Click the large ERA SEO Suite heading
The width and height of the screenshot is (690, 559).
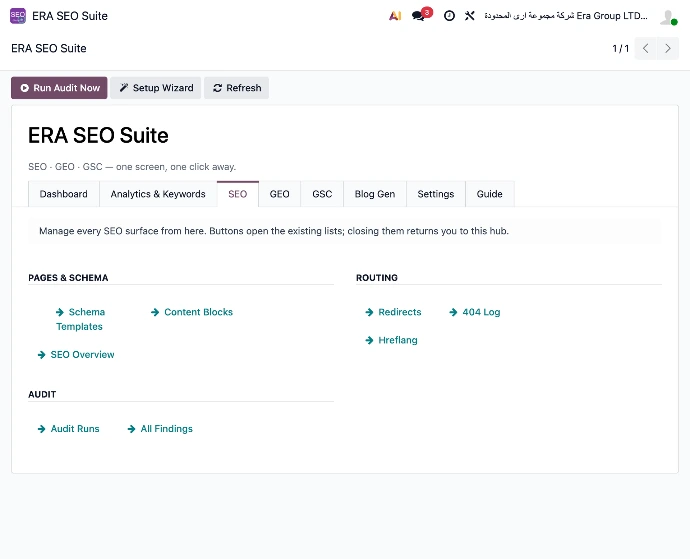[x=98, y=135]
